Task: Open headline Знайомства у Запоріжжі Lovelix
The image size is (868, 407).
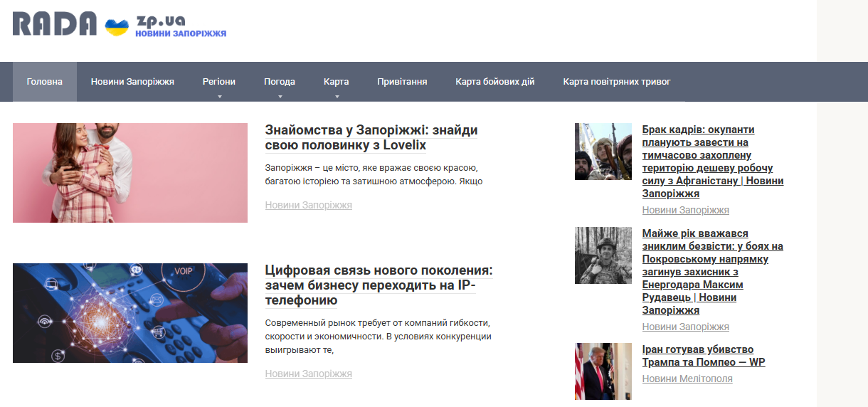Action: click(371, 138)
